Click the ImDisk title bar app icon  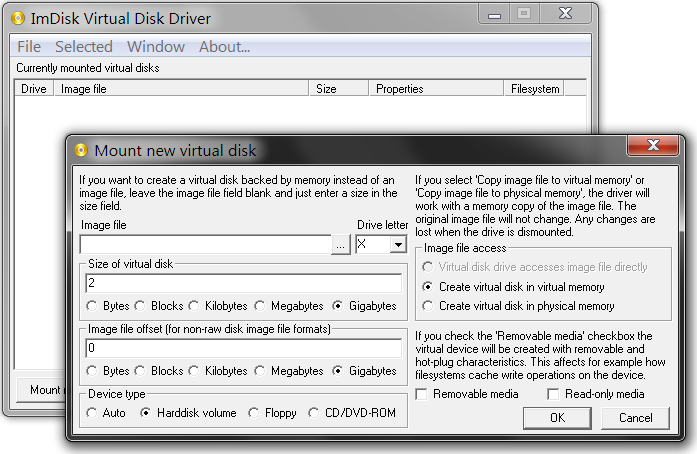pos(18,18)
